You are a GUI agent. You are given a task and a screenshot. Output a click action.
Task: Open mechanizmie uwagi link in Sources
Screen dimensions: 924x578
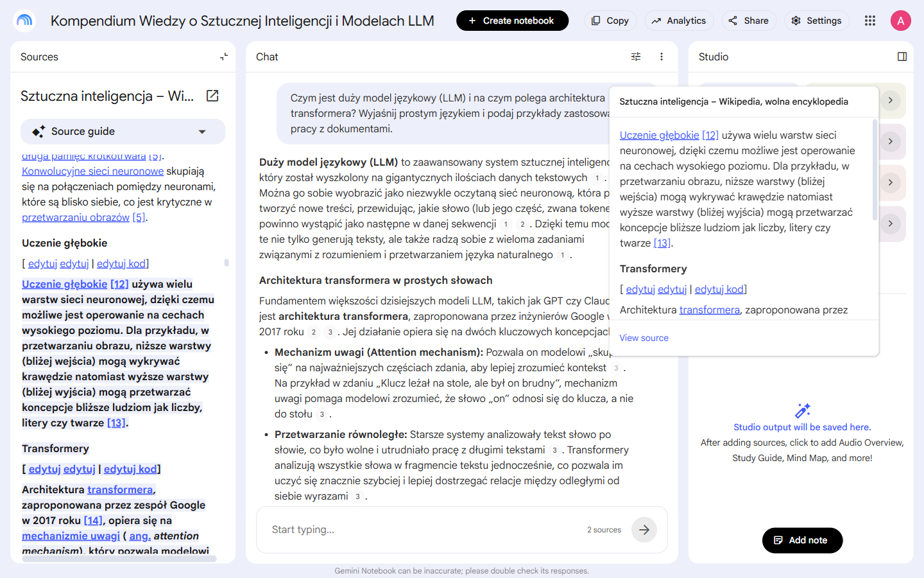(x=71, y=536)
